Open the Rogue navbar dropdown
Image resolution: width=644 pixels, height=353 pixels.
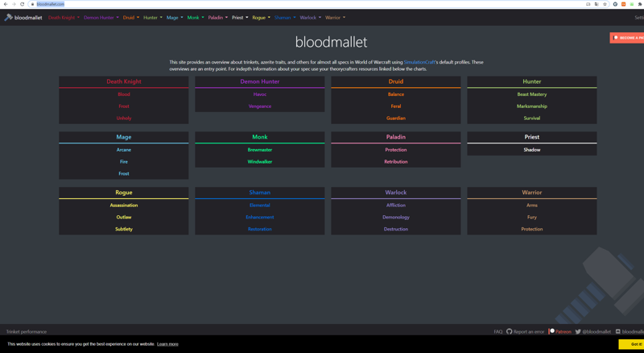(261, 18)
